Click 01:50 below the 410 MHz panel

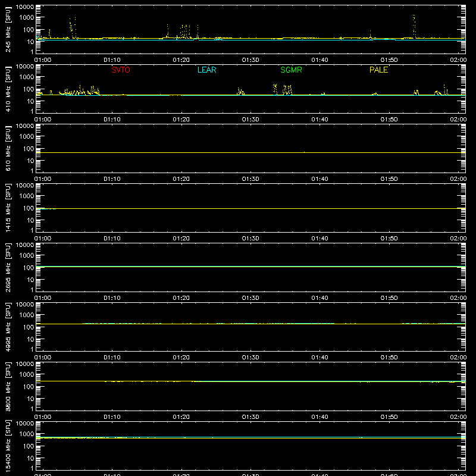click(389, 120)
